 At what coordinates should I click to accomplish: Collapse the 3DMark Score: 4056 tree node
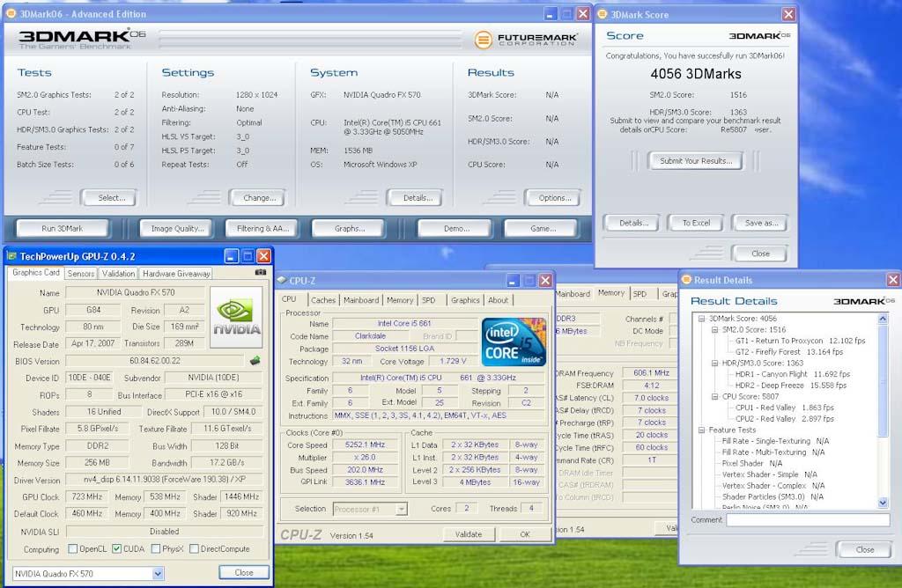702,319
